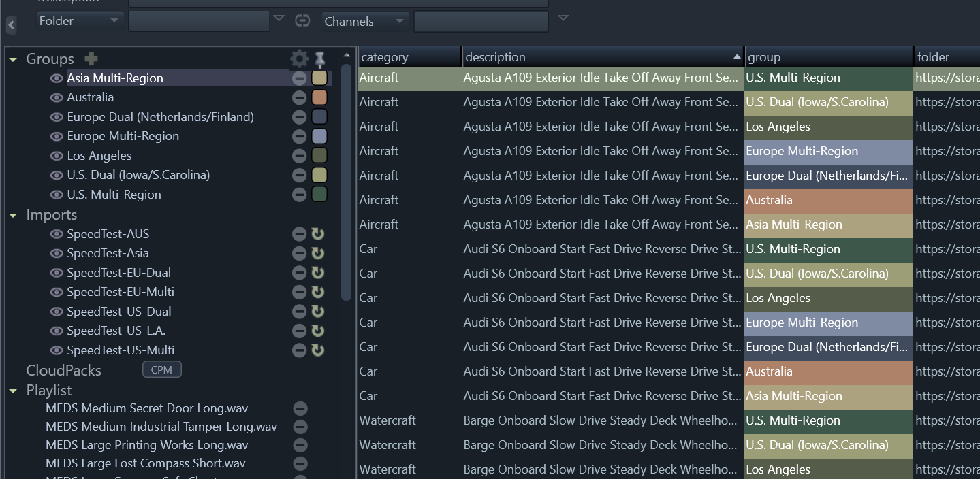The width and height of the screenshot is (980, 479).
Task: Sort by group column header
Action: click(829, 57)
